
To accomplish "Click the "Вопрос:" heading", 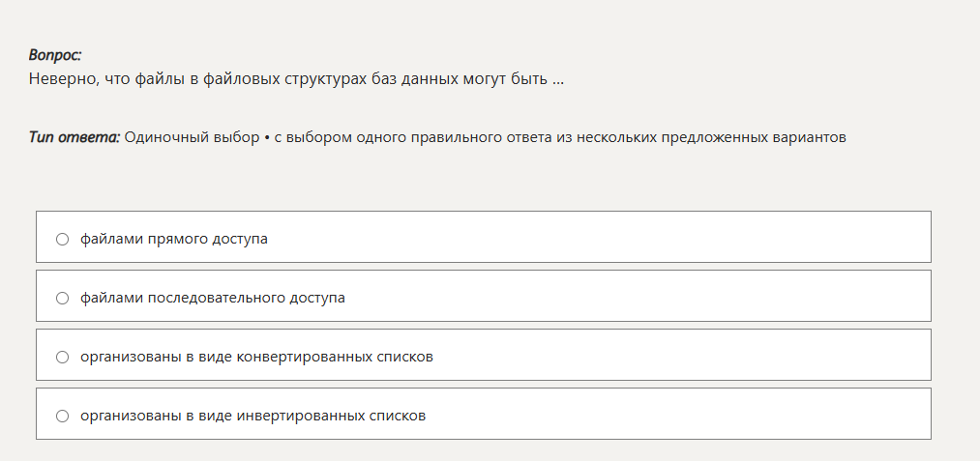I will [55, 56].
